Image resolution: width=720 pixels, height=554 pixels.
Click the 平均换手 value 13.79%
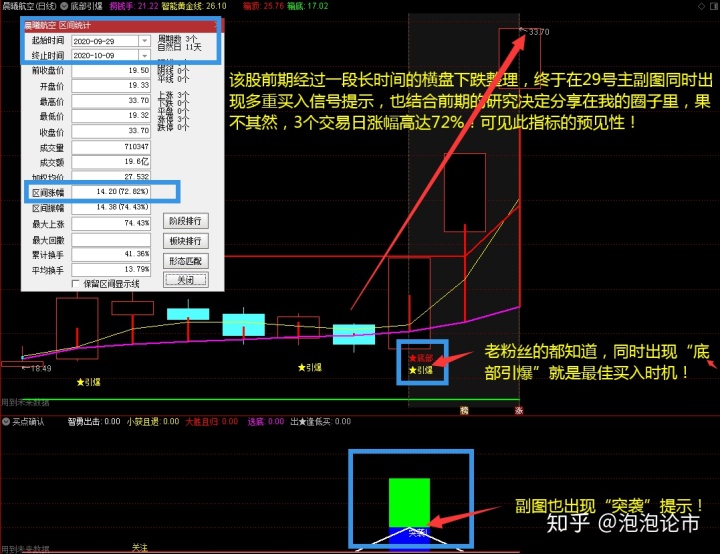tap(111, 270)
